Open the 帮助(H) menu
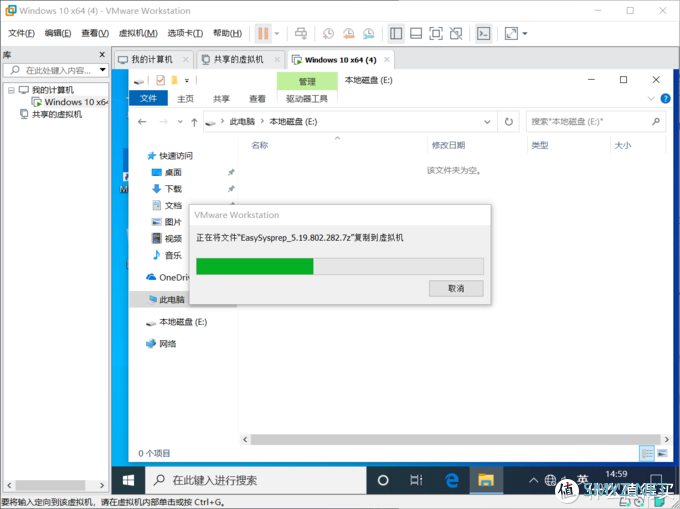The width and height of the screenshot is (680, 509). (227, 33)
